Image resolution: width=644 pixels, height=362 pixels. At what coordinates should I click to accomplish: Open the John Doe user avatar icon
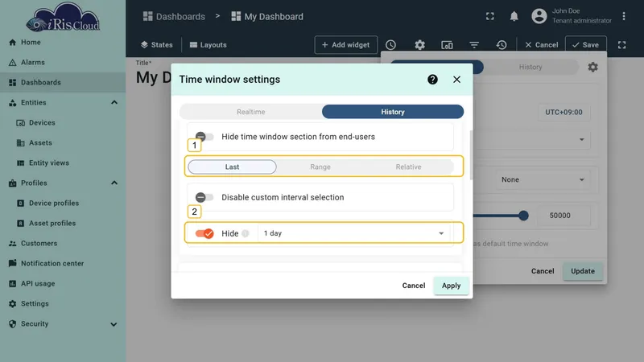539,16
